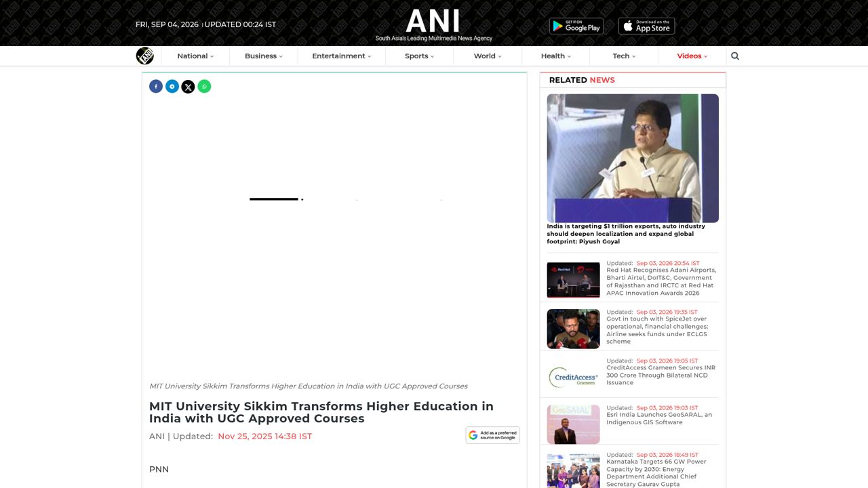
Task: Open Download on the App Store badge
Action: (646, 26)
